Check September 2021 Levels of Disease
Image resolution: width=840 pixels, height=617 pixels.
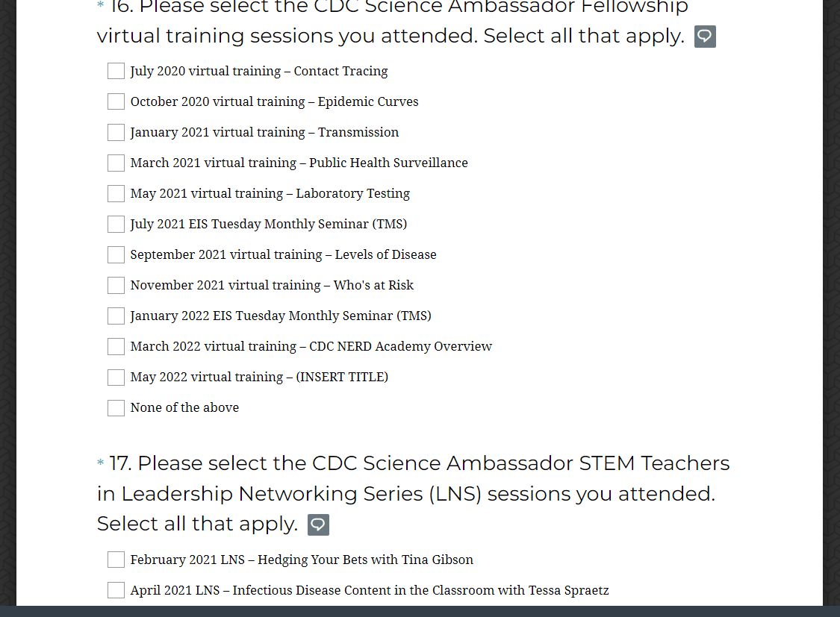point(116,254)
